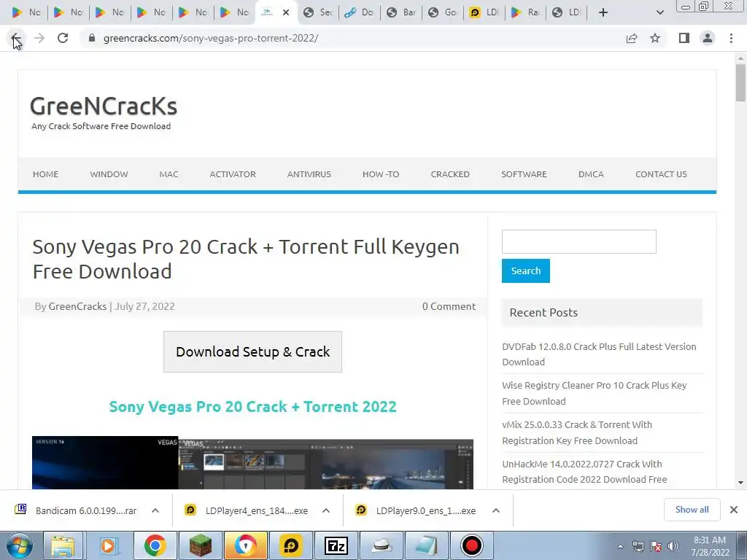Open the Bandicam red record taskbar icon
The width and height of the screenshot is (747, 560).
472,546
